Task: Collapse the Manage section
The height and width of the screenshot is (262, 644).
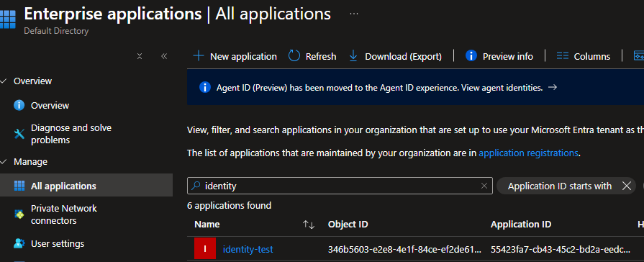Action: [4, 162]
